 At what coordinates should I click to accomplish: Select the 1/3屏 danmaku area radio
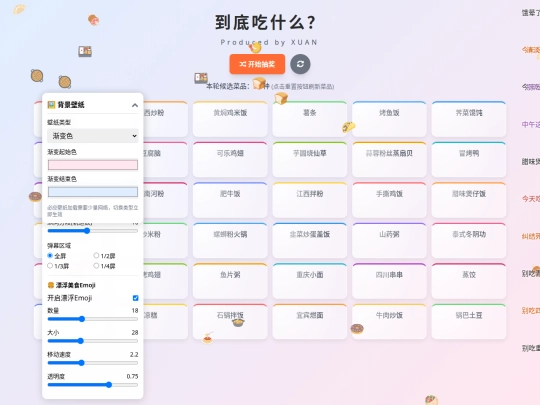tap(50, 266)
